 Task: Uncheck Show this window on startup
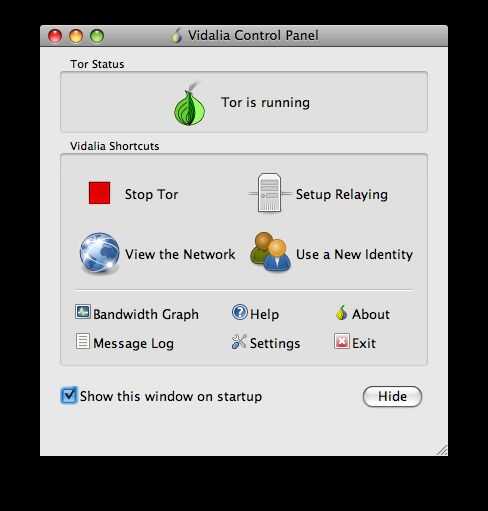coord(69,395)
